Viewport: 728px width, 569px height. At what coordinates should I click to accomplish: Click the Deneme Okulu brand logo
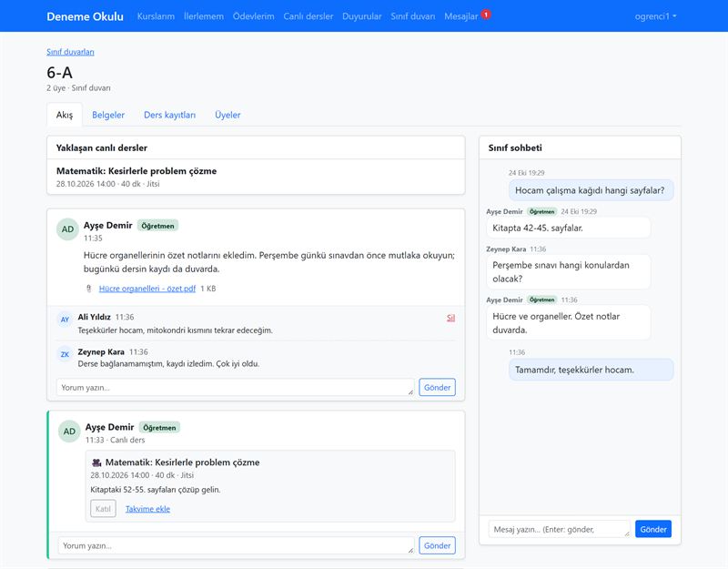click(x=85, y=16)
